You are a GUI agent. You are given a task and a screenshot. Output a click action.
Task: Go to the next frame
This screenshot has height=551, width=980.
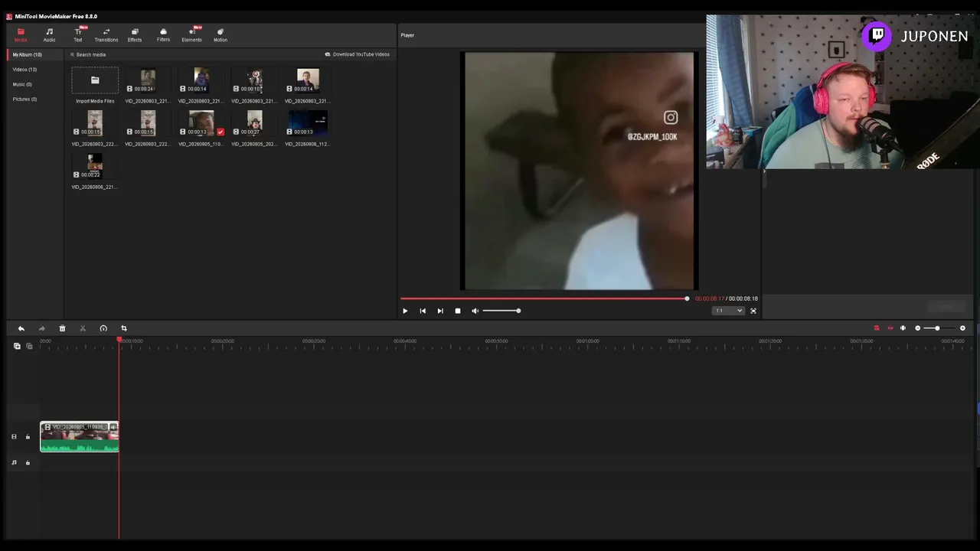pyautogui.click(x=440, y=311)
